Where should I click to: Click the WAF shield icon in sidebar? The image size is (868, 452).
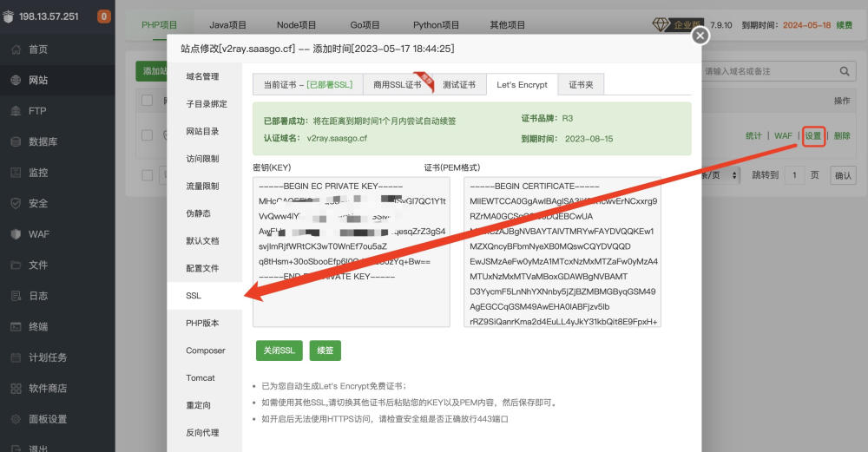[x=16, y=234]
